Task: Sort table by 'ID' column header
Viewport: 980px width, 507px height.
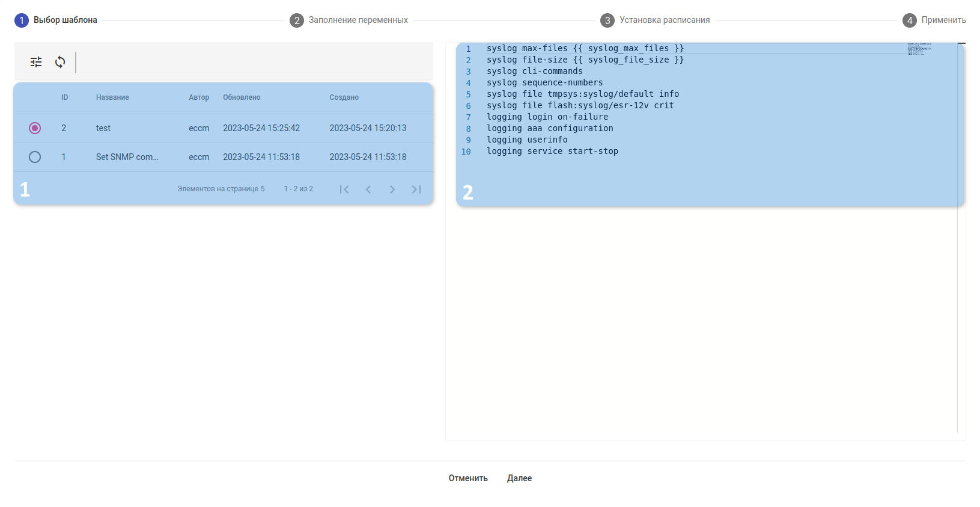Action: tap(64, 97)
